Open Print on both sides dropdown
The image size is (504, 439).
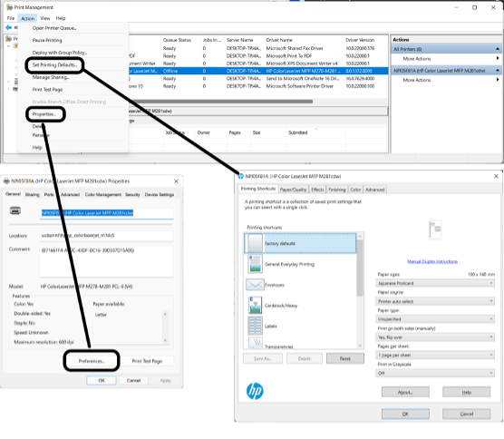click(435, 337)
